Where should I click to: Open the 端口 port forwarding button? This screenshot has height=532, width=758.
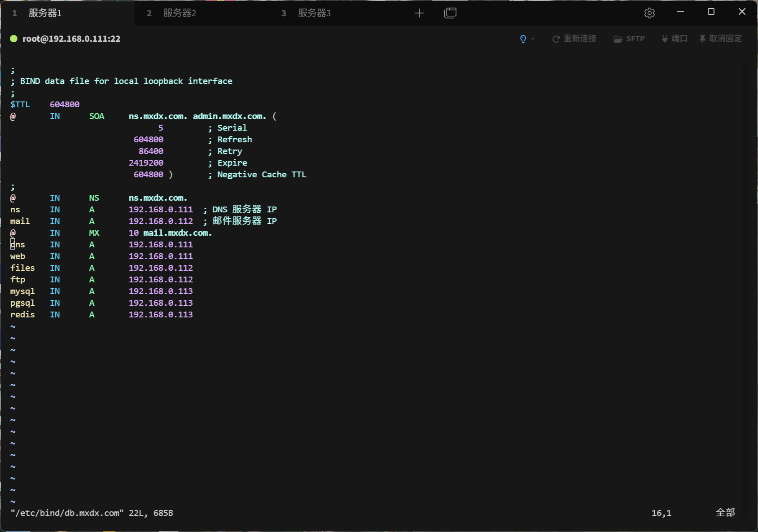click(675, 39)
